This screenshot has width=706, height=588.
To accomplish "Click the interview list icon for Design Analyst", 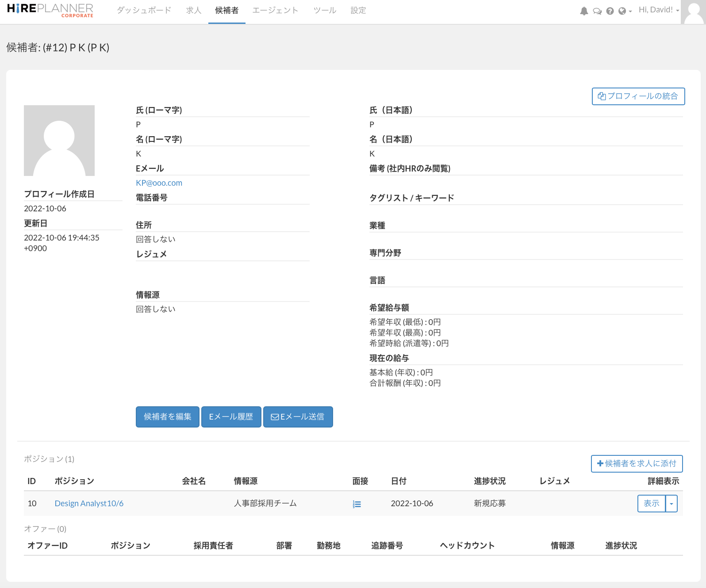I will point(357,504).
